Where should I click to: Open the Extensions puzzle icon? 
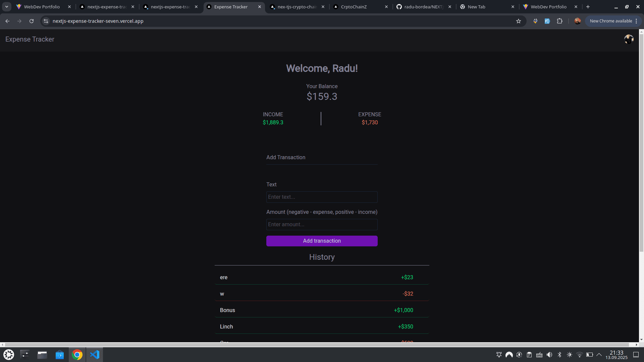(559, 21)
